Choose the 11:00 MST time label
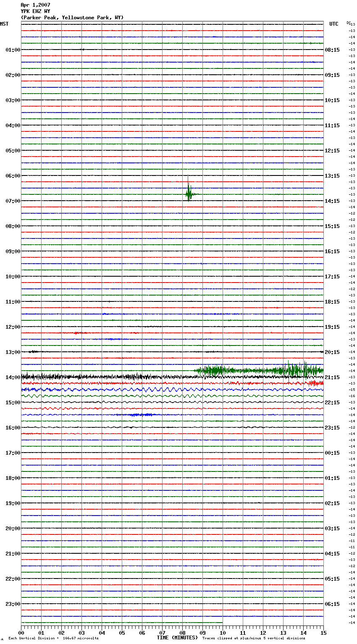The height and width of the screenshot is (644, 357). tap(13, 302)
